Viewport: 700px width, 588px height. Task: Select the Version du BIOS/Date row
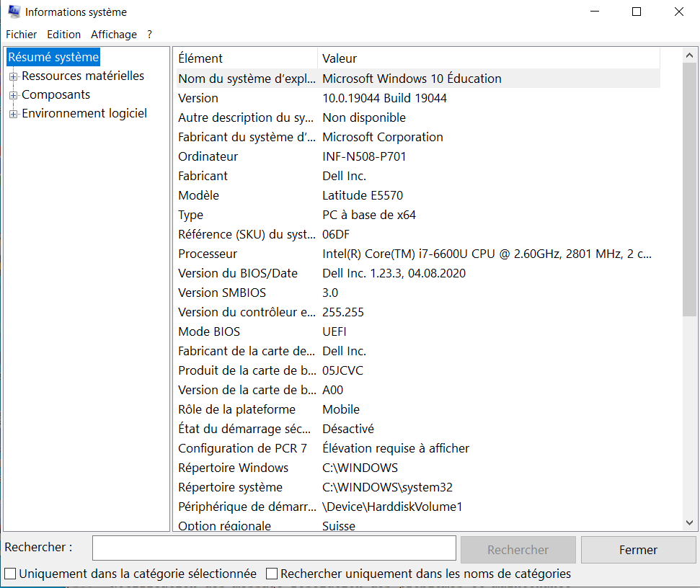418,273
